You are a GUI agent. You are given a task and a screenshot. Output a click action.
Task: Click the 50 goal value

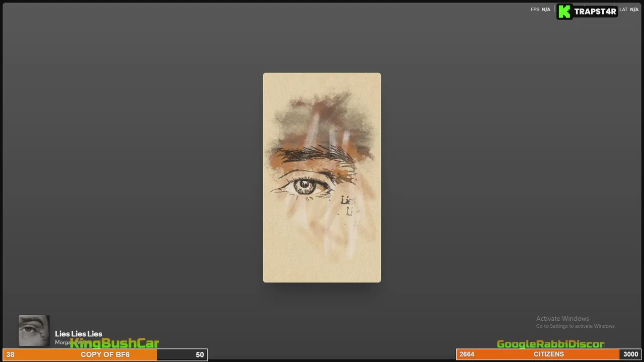click(200, 354)
